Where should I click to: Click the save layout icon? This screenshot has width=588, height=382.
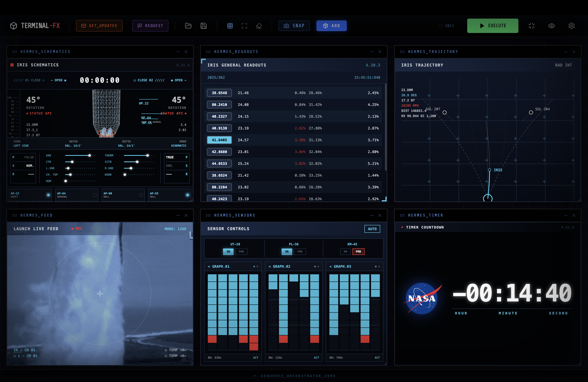(204, 26)
